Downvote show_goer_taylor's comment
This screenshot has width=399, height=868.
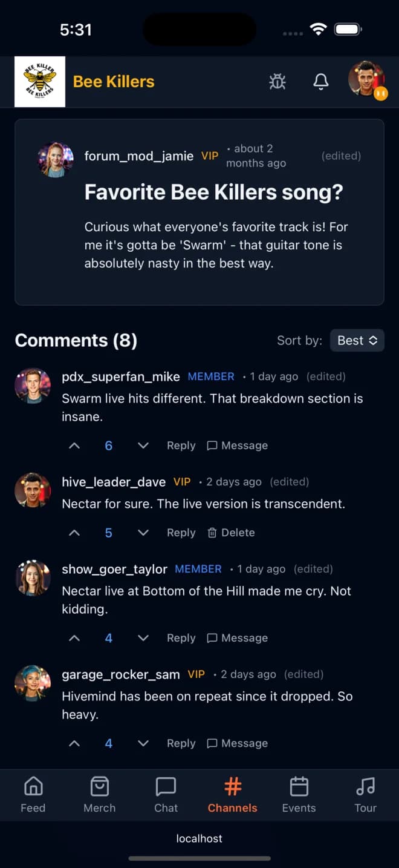(143, 638)
